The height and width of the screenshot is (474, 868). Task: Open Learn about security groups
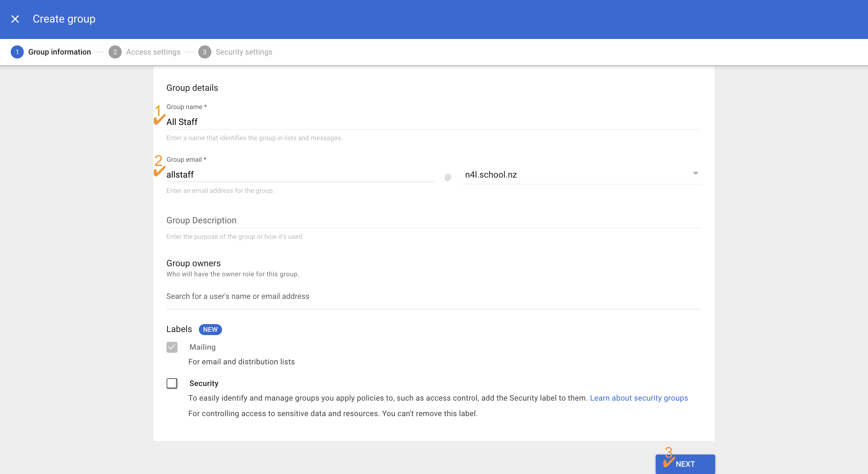point(639,398)
